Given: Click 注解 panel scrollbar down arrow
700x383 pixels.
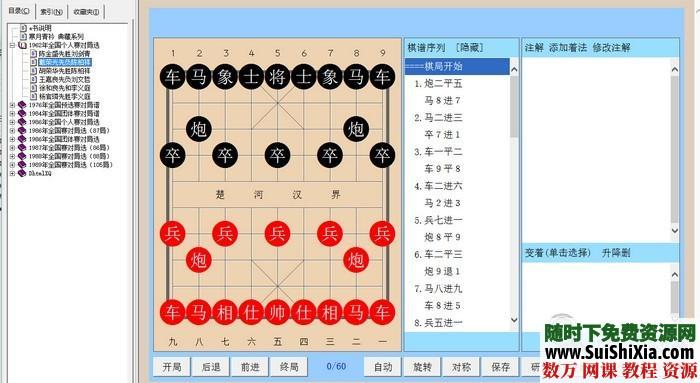Looking at the screenshot, I should [675, 231].
